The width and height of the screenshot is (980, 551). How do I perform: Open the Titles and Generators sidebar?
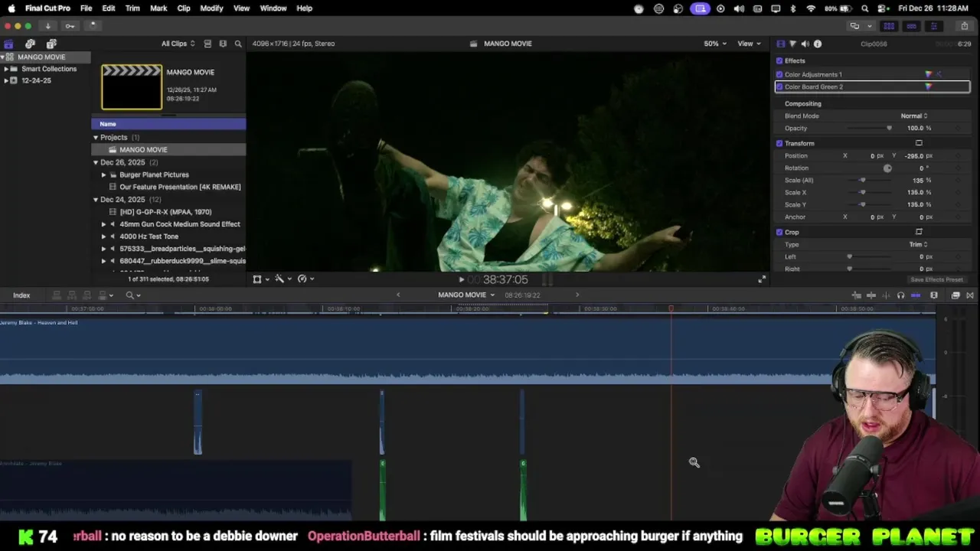pyautogui.click(x=51, y=44)
